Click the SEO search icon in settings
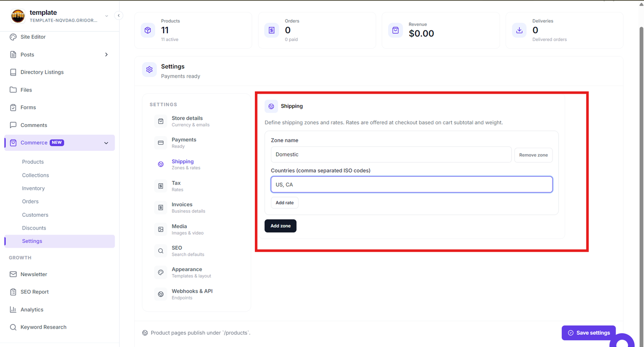The height and width of the screenshot is (347, 644). pos(161,251)
